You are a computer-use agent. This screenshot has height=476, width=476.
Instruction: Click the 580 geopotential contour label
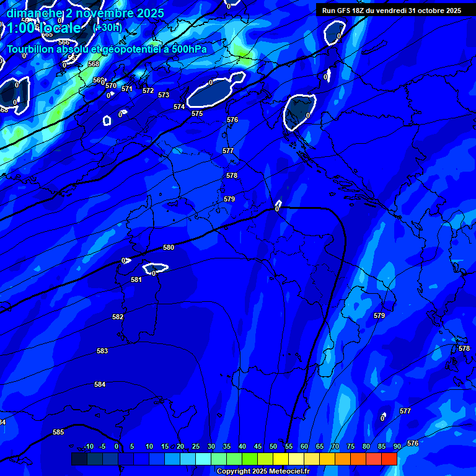pos(169,247)
